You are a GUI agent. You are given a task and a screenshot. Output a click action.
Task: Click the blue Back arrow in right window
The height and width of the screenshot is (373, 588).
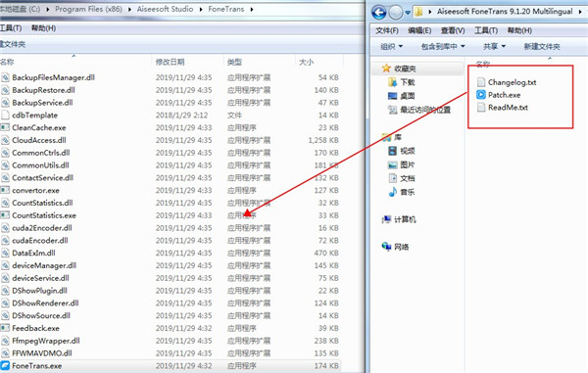(378, 13)
